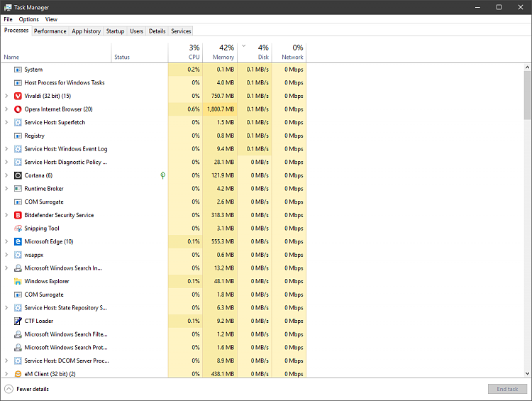This screenshot has height=401, width=532.
Task: Switch to the Services tab
Action: (181, 31)
